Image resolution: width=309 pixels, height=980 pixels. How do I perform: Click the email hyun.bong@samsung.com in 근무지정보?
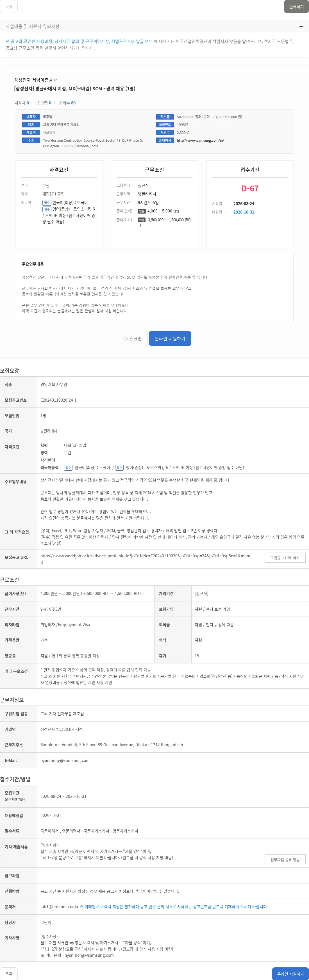[x=65, y=761]
